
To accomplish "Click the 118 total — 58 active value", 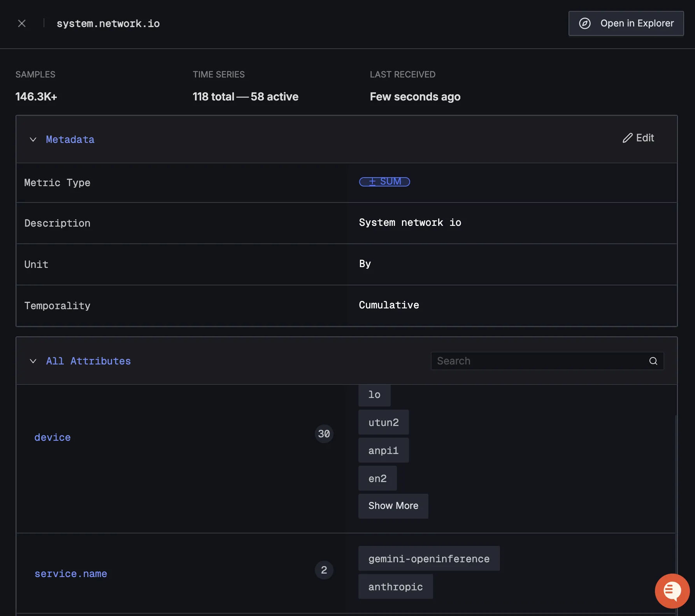I will click(x=246, y=97).
